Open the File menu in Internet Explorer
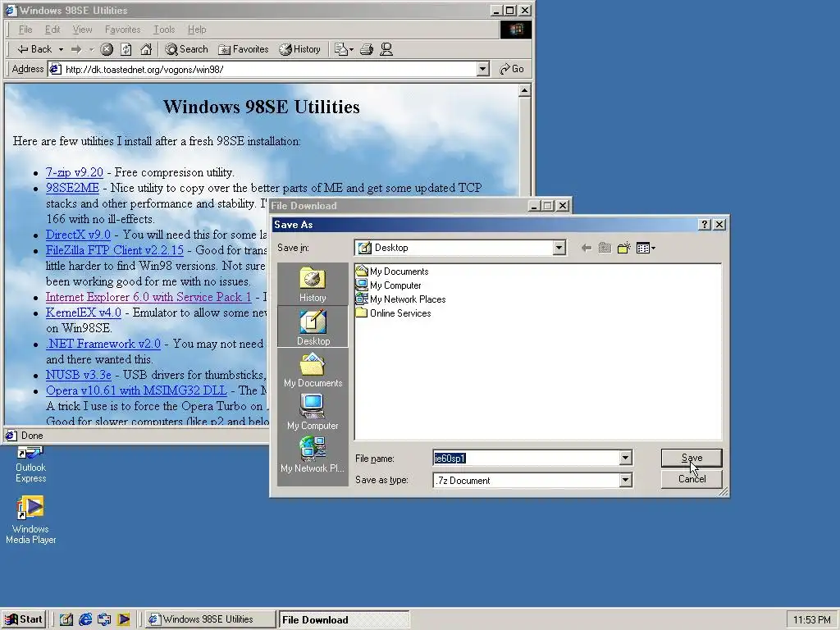840x630 pixels. click(25, 30)
